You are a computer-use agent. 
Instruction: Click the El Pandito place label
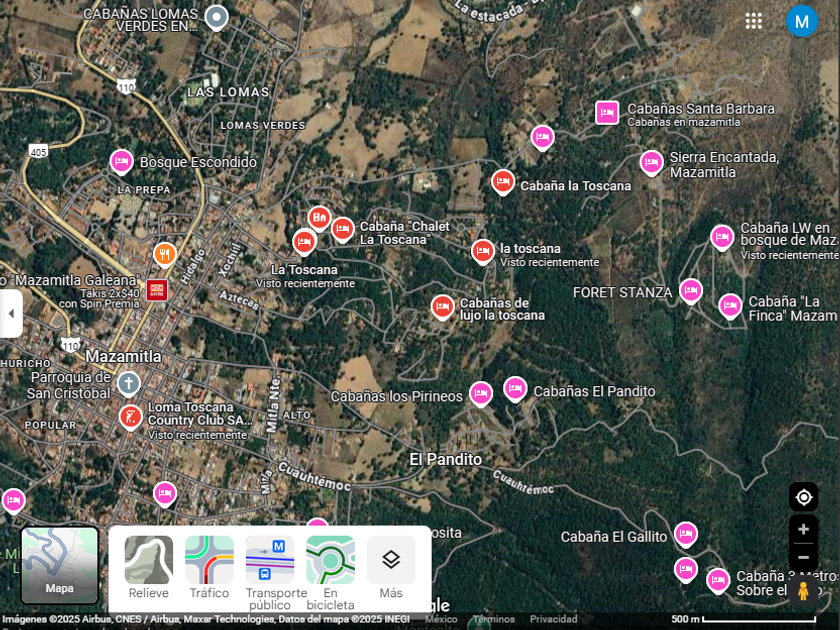(446, 459)
